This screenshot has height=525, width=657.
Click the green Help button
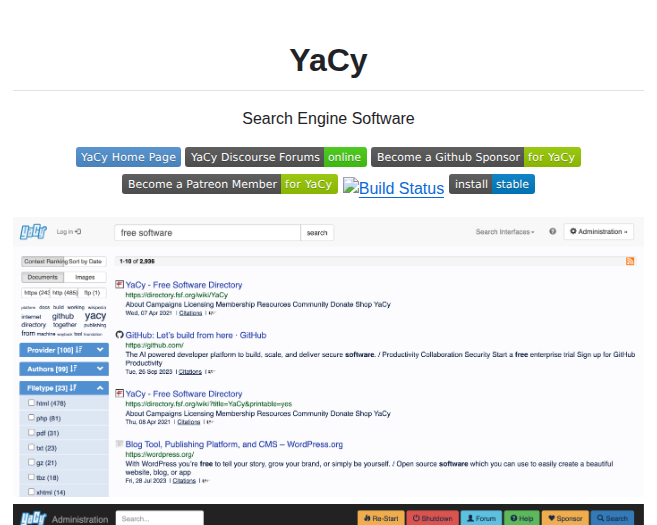[x=522, y=518]
